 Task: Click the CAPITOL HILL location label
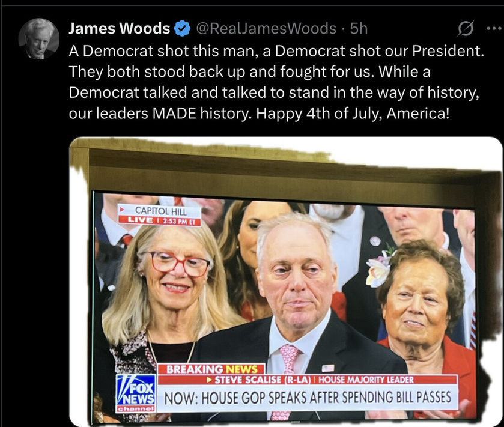[160, 211]
